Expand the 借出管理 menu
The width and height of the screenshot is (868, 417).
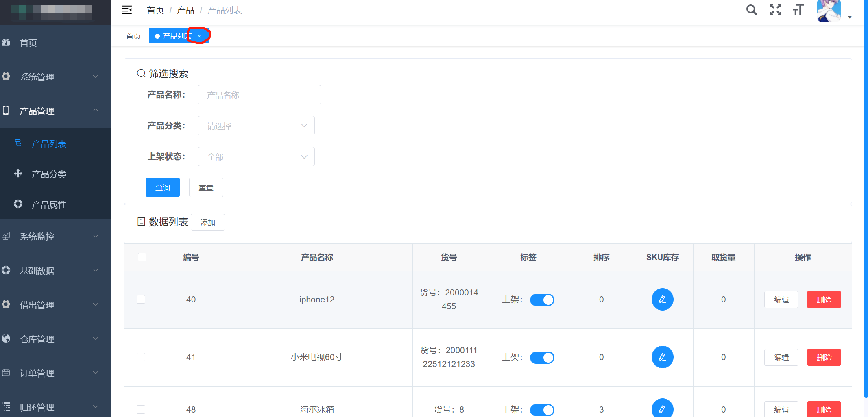coord(56,304)
